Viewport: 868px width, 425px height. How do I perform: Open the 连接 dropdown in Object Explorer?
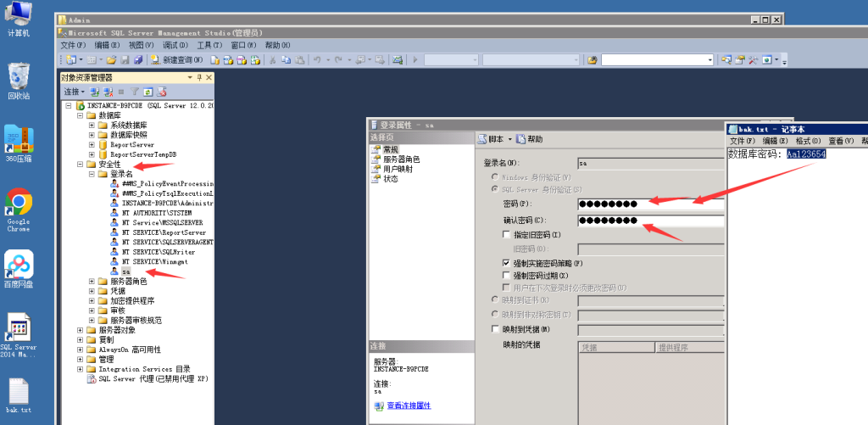coord(74,92)
